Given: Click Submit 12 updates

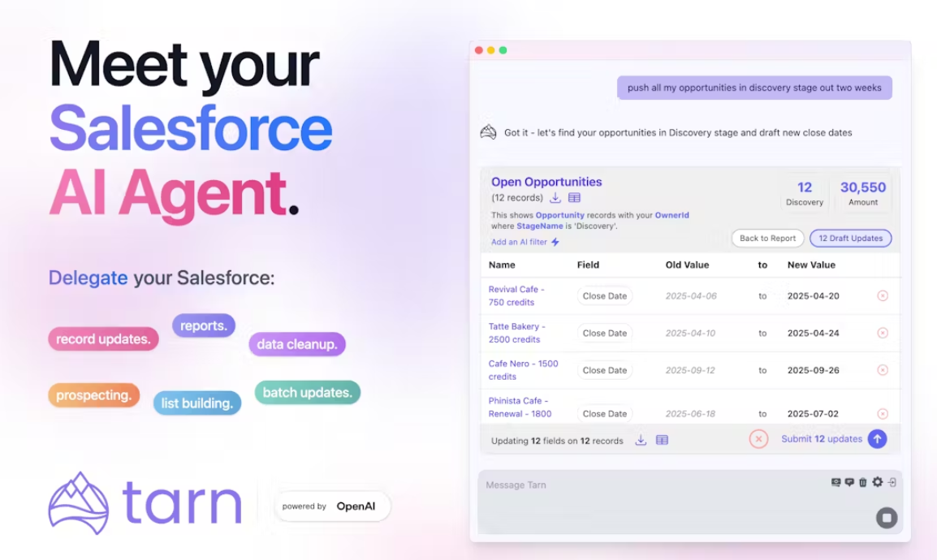Looking at the screenshot, I should 822,439.
